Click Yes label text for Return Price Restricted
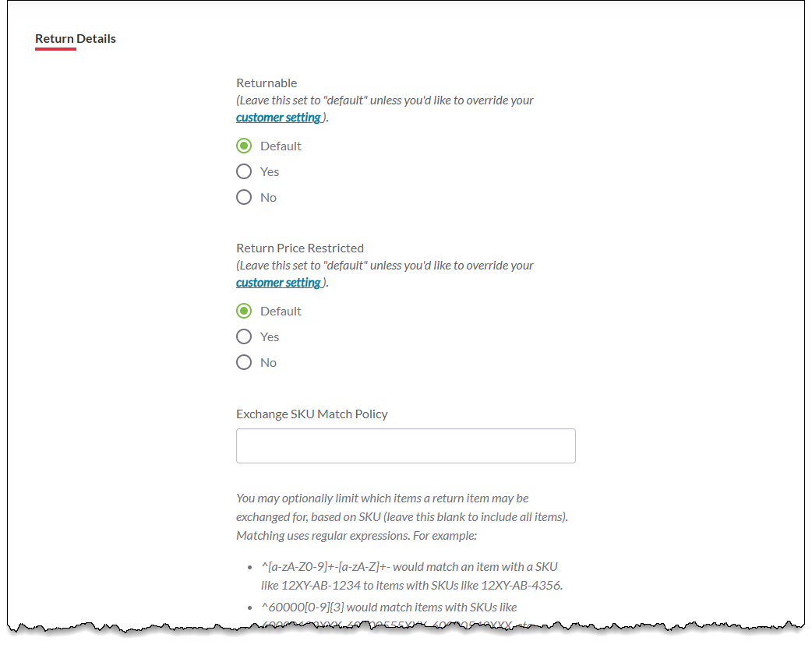The image size is (812, 648). click(270, 336)
